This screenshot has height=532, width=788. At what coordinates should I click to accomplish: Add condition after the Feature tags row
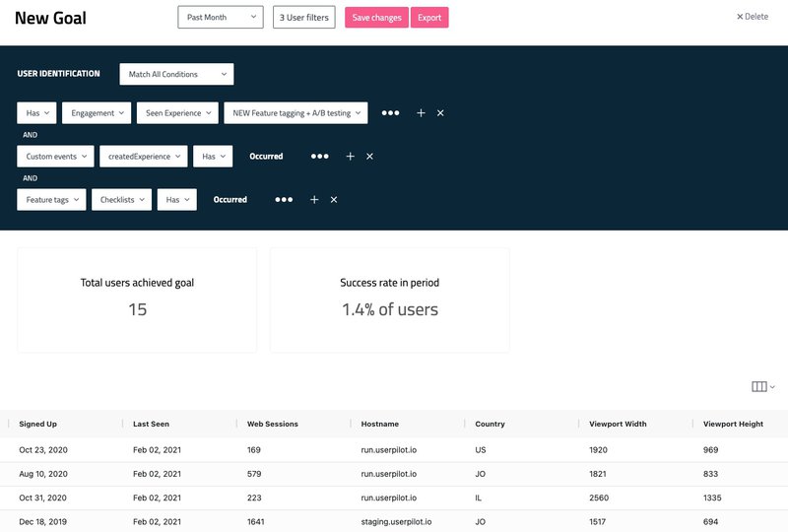[x=314, y=200]
